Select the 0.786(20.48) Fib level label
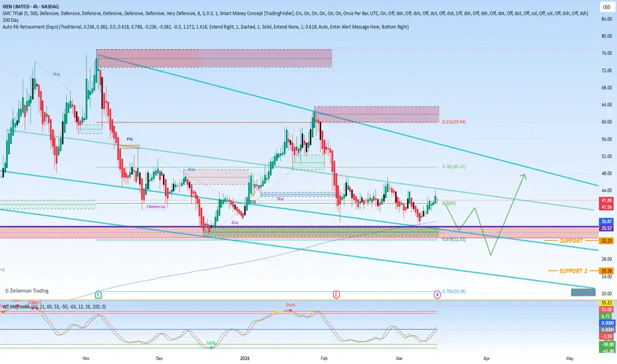 (x=453, y=291)
